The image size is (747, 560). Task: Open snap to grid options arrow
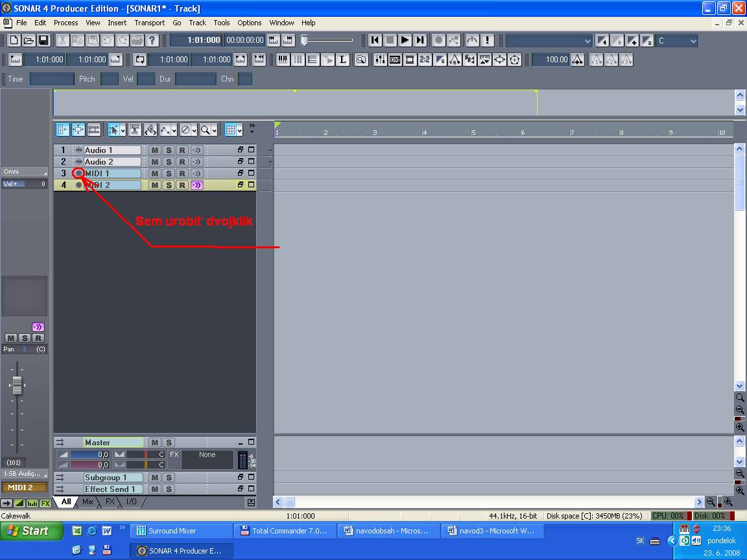[x=240, y=130]
